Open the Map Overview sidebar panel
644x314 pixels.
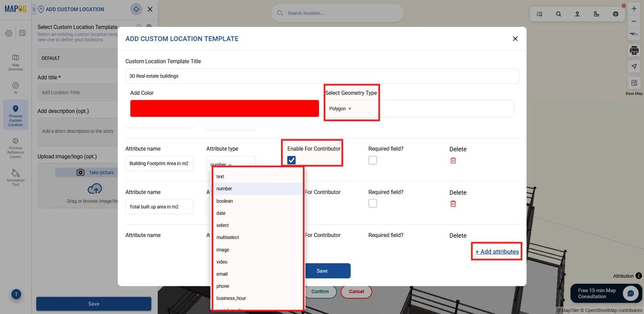tap(15, 62)
